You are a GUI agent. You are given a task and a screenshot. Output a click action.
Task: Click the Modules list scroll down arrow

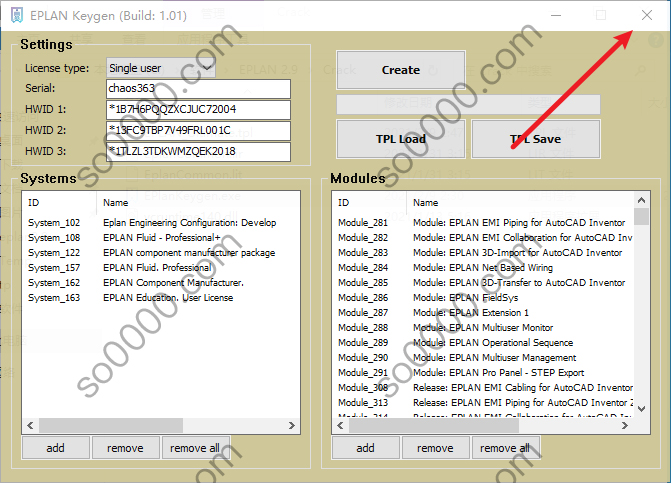coord(641,409)
